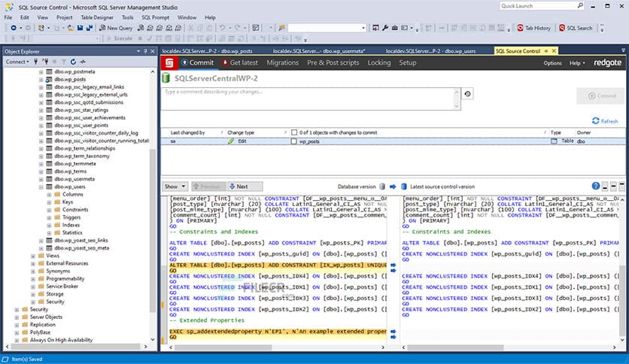This screenshot has width=629, height=364.
Task: Open the Table Designer menu
Action: point(97,17)
